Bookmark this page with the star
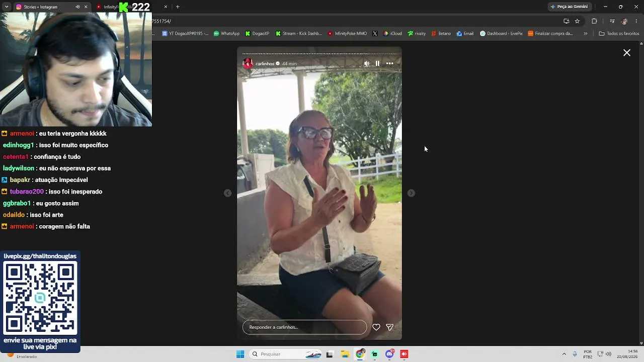 point(577,21)
